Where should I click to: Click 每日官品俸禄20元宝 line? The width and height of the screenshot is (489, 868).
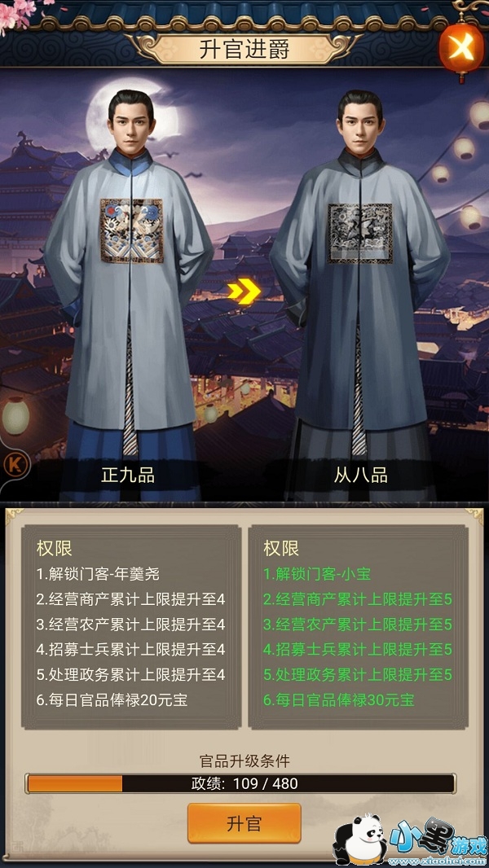click(112, 700)
